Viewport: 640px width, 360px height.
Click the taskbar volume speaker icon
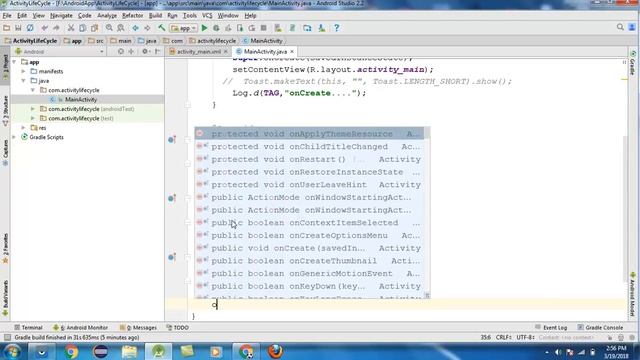coord(558,352)
